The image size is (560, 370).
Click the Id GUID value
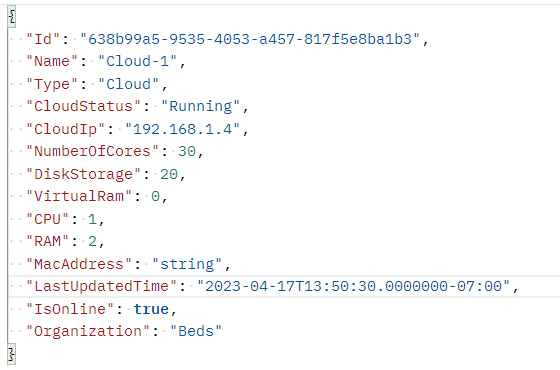point(250,39)
